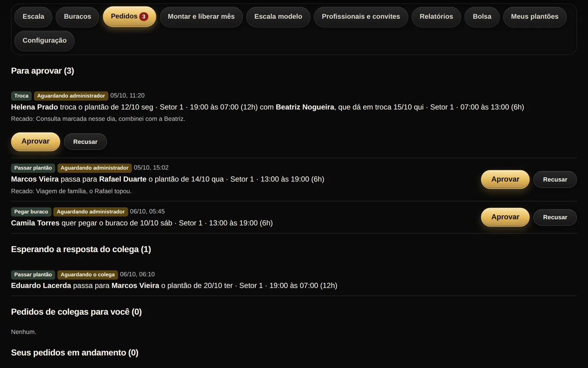Refuse Marcos Vieira's handoff request
The height and width of the screenshot is (368, 588).
click(x=555, y=180)
